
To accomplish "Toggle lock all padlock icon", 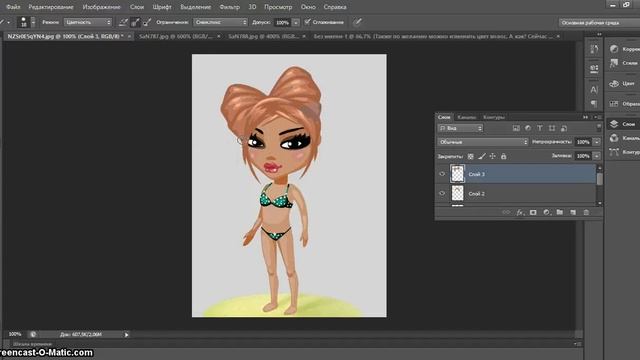I will pos(504,156).
